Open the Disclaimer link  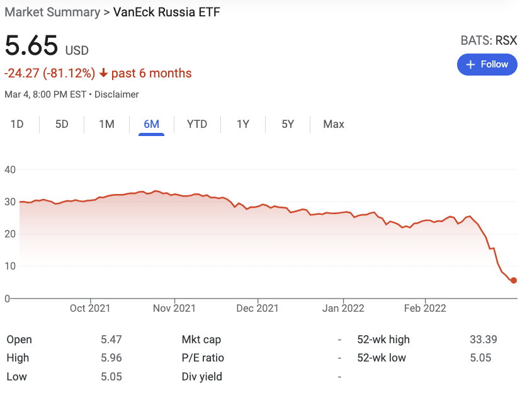tap(116, 94)
